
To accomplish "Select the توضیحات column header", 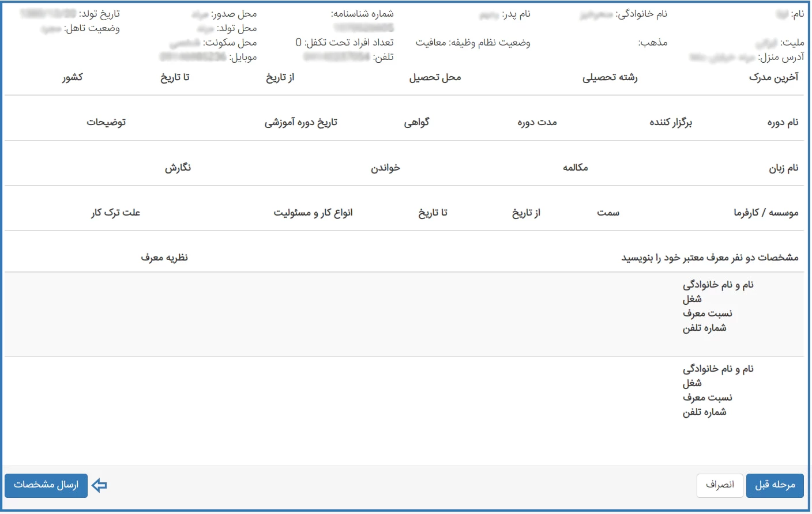I will [x=106, y=122].
